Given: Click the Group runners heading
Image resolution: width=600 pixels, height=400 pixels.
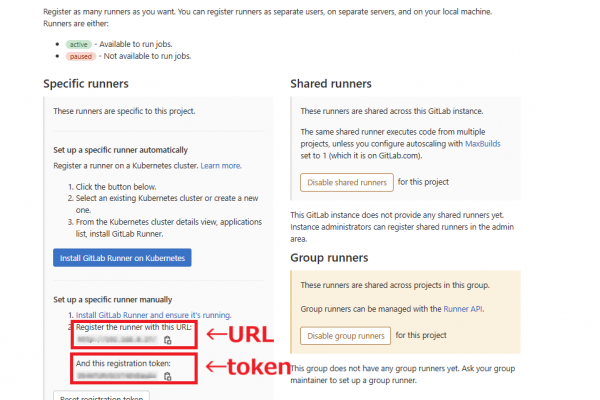Looking at the screenshot, I should click(329, 258).
